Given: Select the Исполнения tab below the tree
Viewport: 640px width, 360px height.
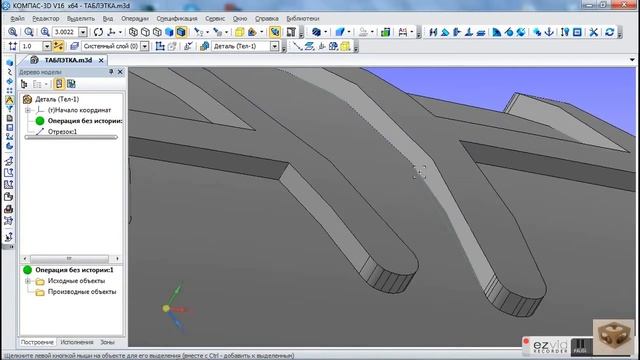Looking at the screenshot, I should (x=77, y=342).
